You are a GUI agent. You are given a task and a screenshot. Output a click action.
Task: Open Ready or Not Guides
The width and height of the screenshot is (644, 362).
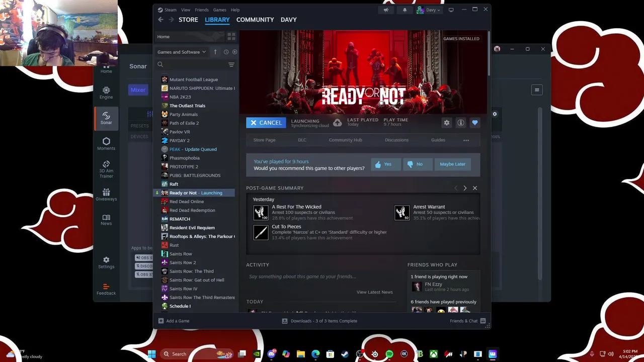tap(438, 140)
